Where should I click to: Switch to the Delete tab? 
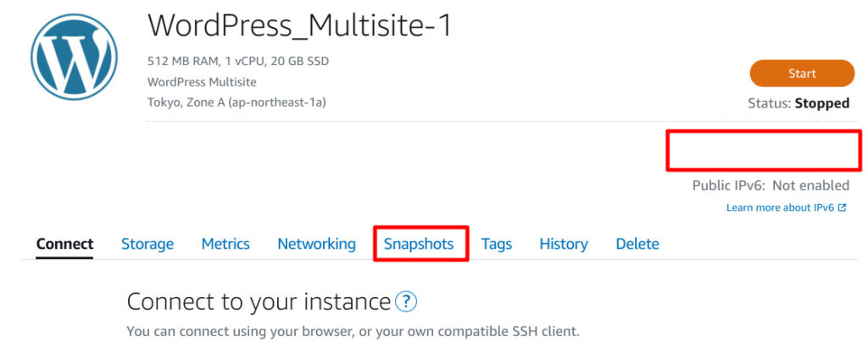click(x=637, y=244)
